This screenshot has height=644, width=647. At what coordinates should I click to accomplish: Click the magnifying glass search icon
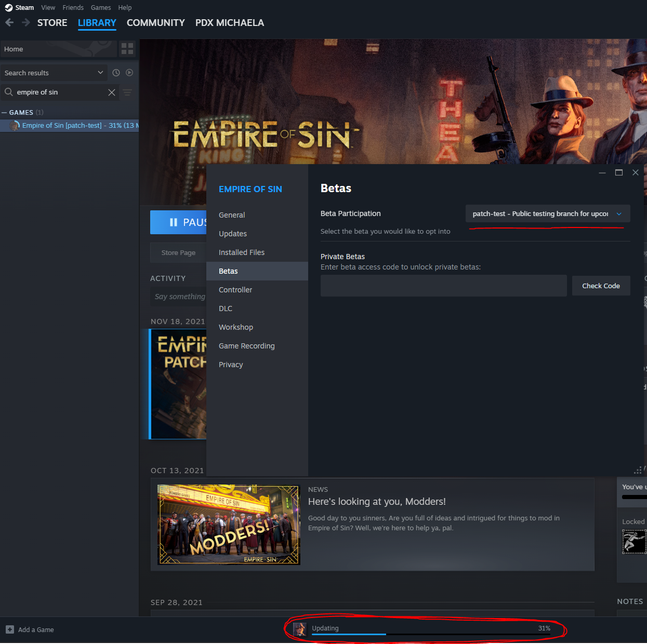(8, 92)
